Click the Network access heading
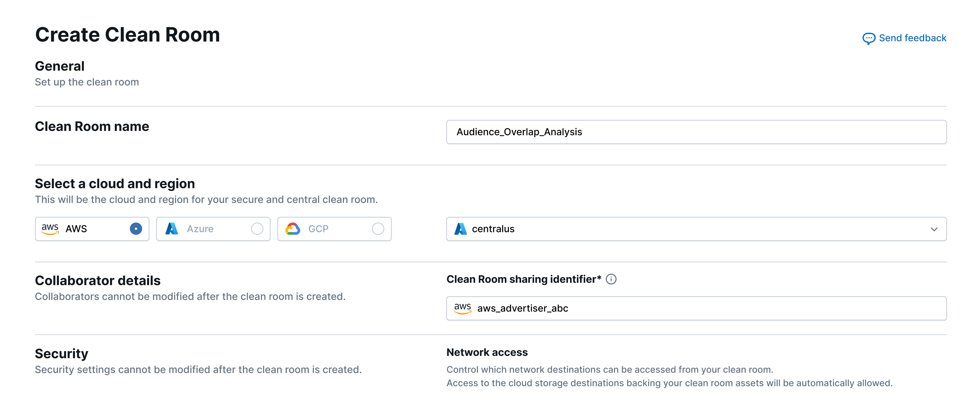The image size is (980, 404). point(487,352)
